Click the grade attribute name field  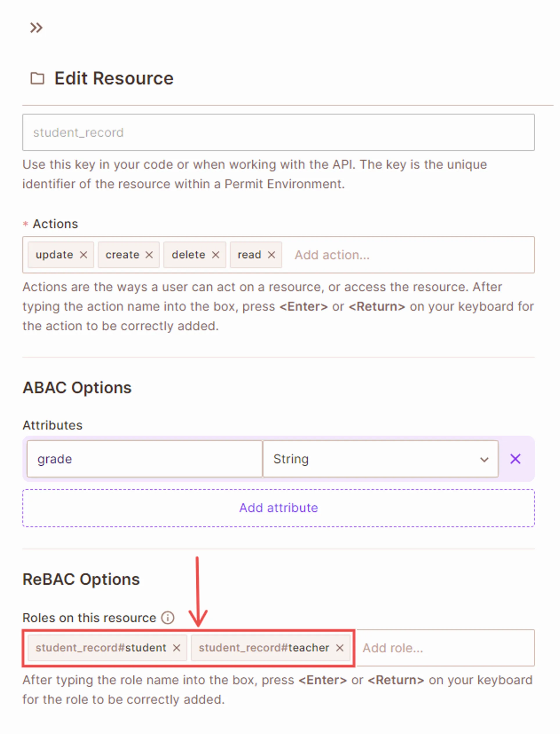(x=144, y=459)
